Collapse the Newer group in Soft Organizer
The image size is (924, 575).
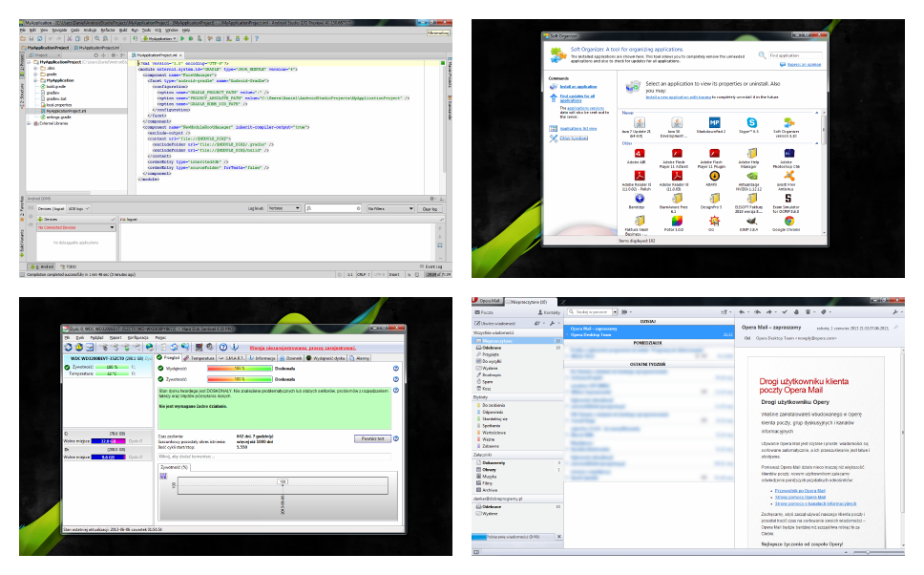click(817, 113)
